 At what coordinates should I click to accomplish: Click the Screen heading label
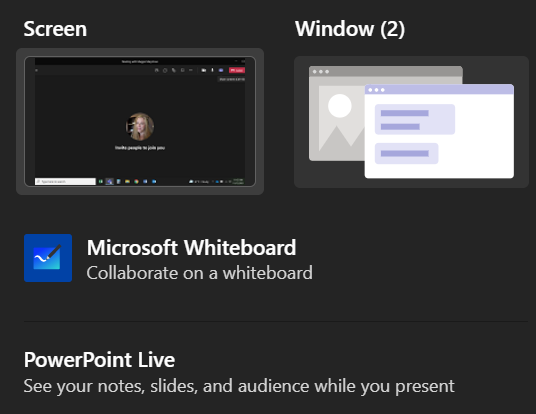(x=55, y=29)
